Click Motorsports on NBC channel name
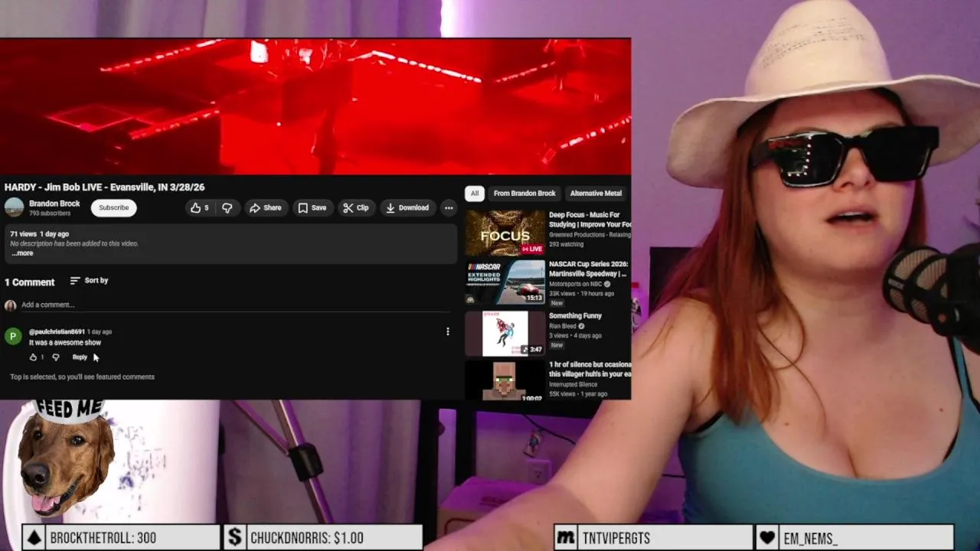 click(x=575, y=284)
